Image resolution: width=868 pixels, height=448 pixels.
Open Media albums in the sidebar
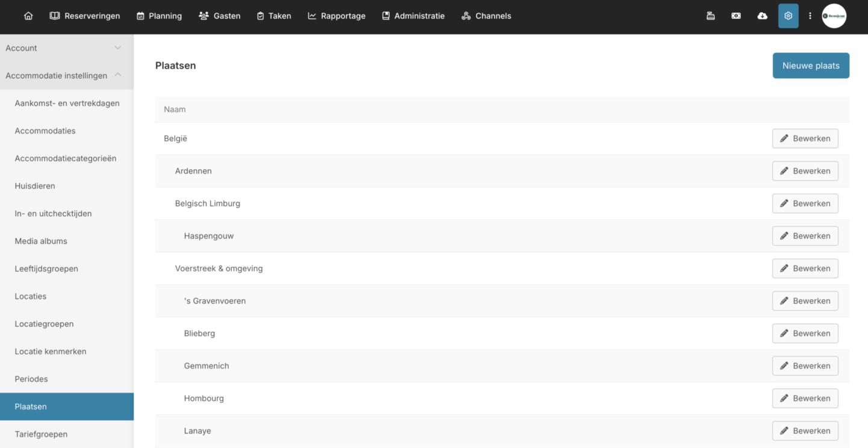[x=41, y=241]
